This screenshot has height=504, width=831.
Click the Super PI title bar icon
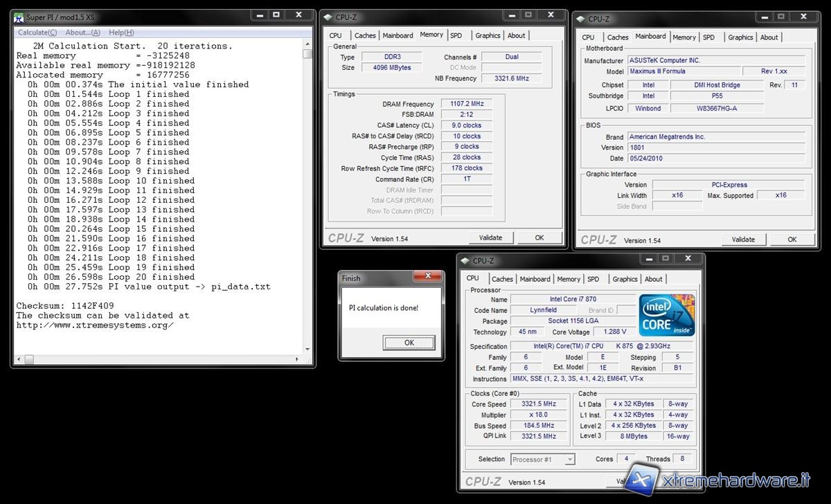click(x=19, y=16)
